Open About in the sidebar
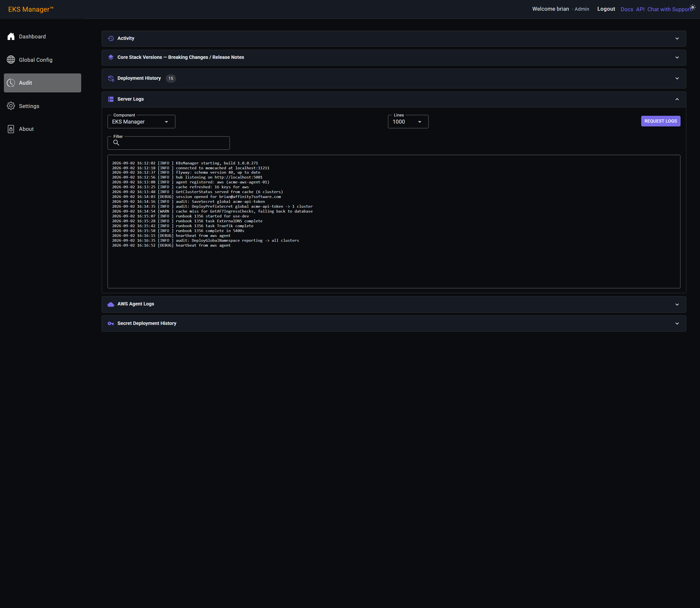 click(42, 129)
